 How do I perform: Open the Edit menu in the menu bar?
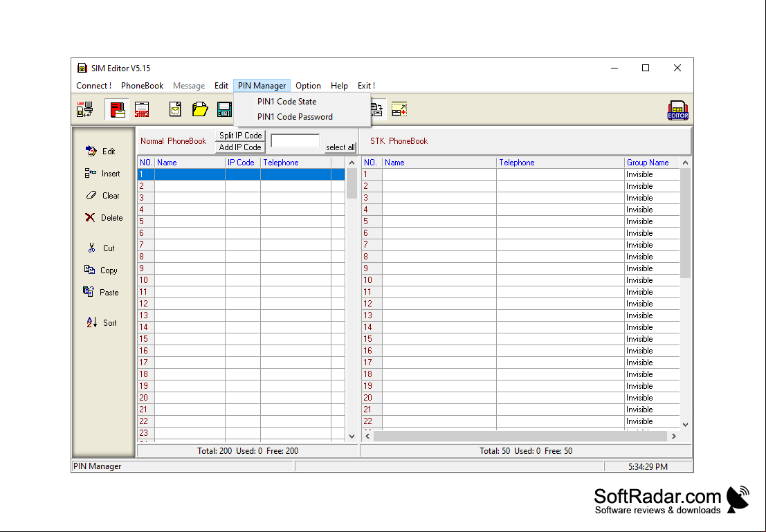pos(221,86)
